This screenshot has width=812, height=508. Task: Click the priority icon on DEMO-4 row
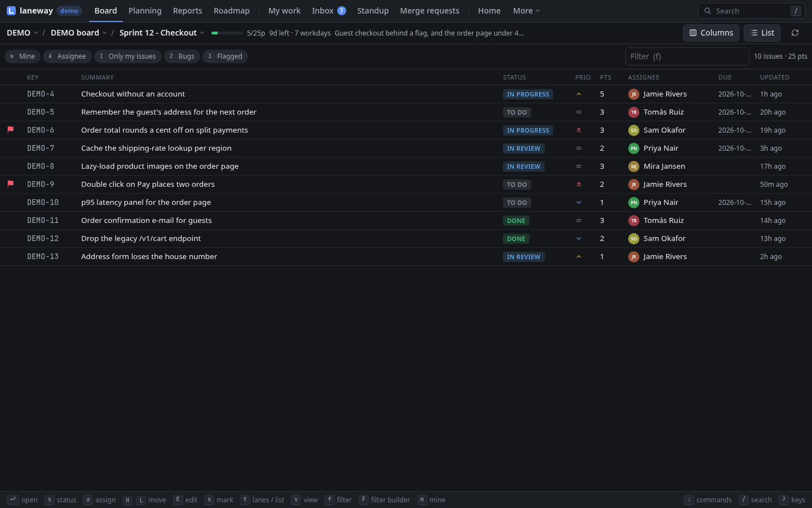click(x=579, y=94)
